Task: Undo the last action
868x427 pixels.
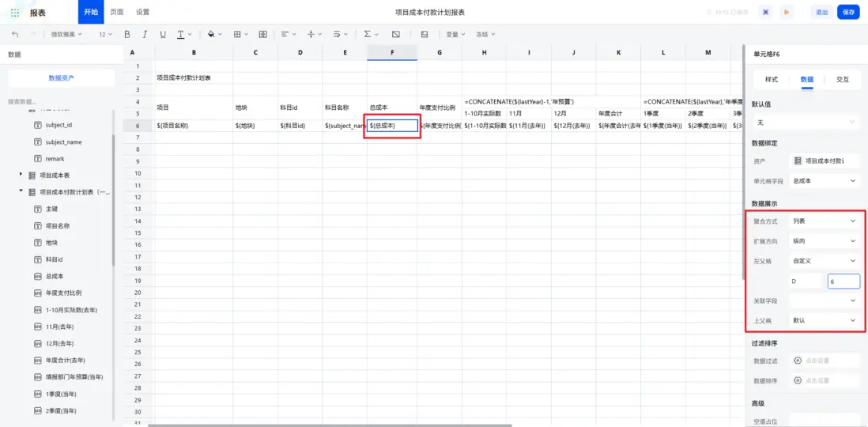Action: [x=15, y=34]
